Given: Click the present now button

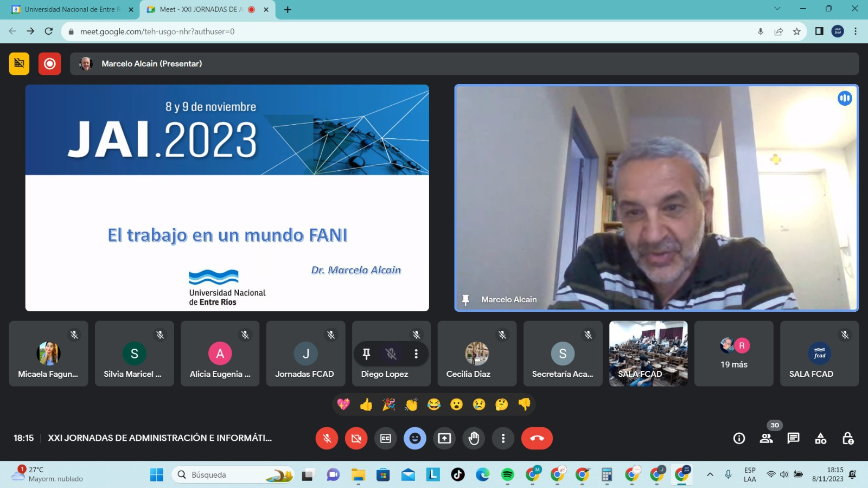Looking at the screenshot, I should [x=444, y=438].
